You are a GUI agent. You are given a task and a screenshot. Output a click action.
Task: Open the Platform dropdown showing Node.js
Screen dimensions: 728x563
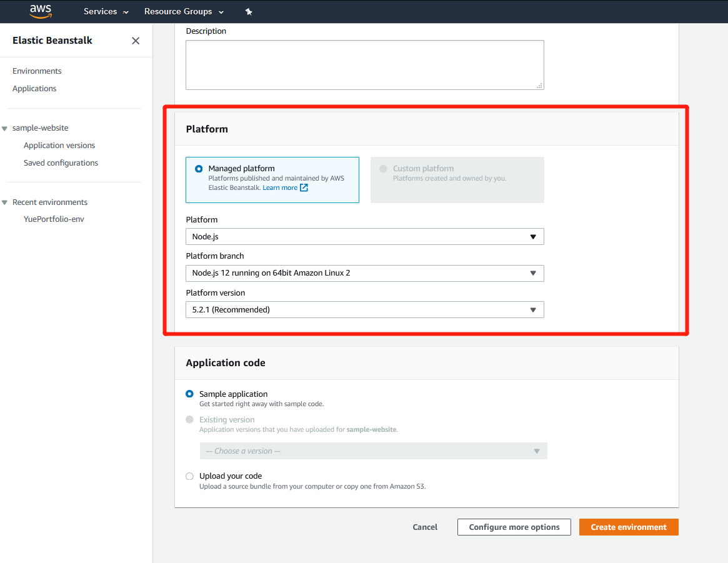[365, 237]
